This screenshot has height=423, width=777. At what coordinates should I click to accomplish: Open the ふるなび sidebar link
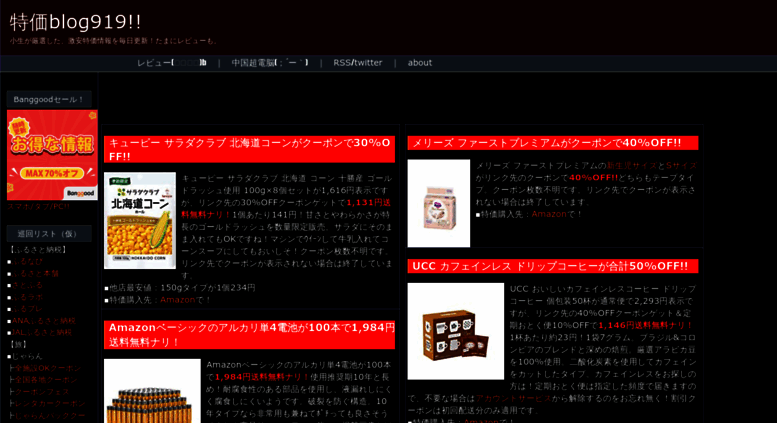[x=28, y=262]
